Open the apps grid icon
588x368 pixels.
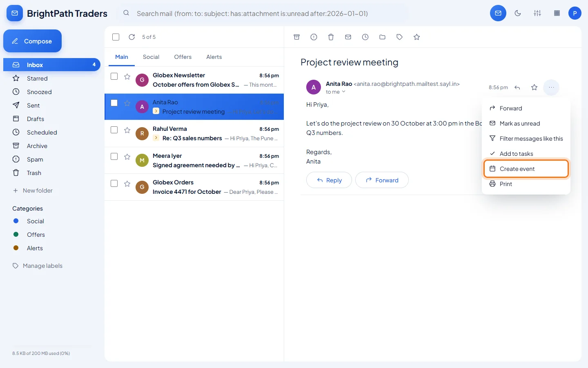(557, 13)
